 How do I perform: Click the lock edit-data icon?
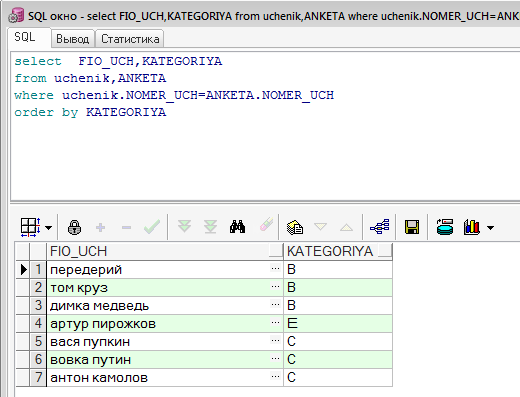74,227
